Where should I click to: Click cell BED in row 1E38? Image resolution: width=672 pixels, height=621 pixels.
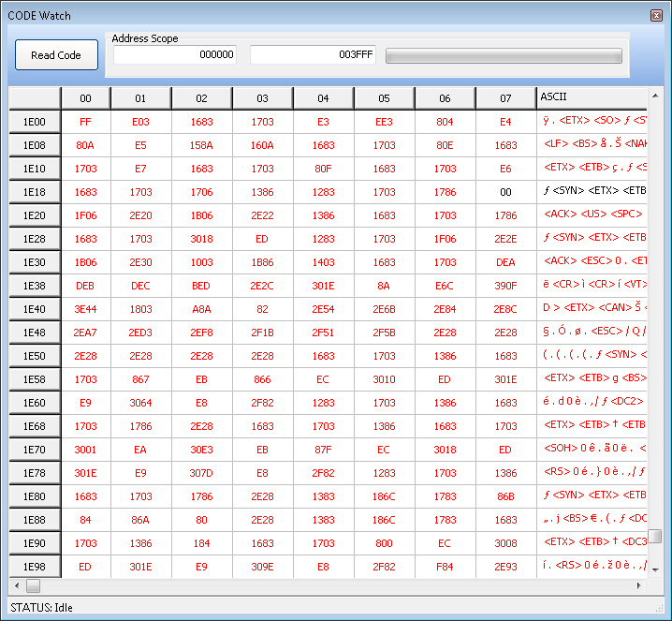tap(201, 286)
